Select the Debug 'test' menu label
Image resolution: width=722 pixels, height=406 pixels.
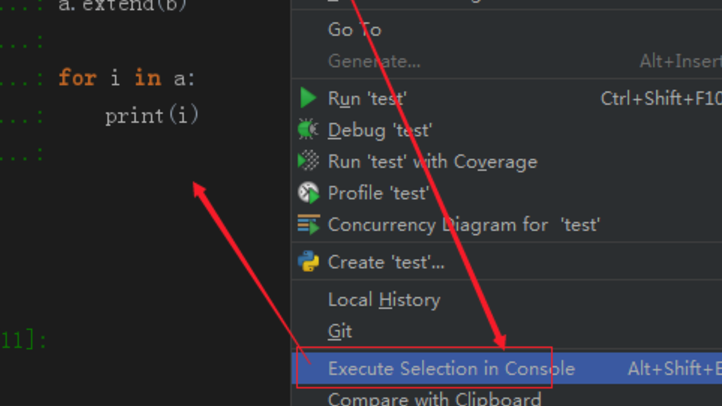[380, 130]
